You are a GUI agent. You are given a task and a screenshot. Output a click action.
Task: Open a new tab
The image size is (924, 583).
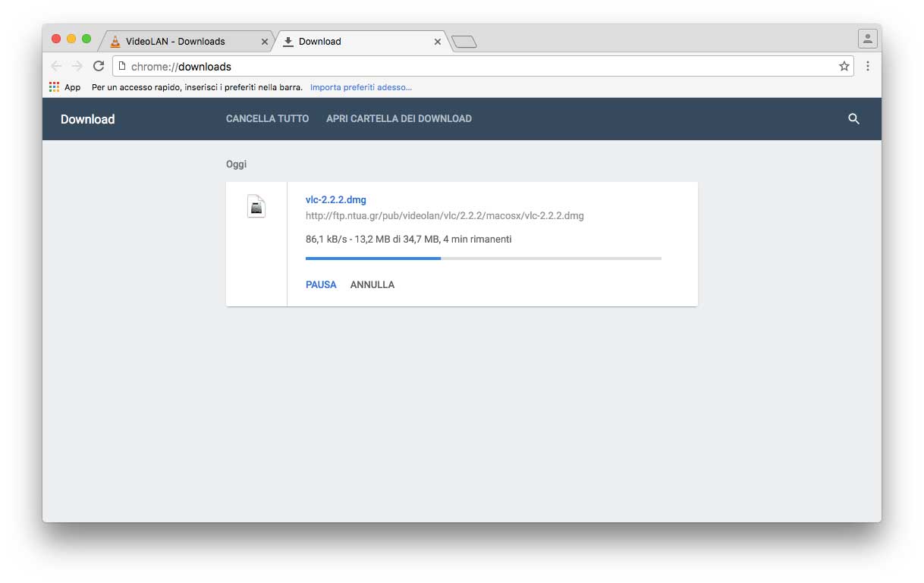[x=464, y=42]
